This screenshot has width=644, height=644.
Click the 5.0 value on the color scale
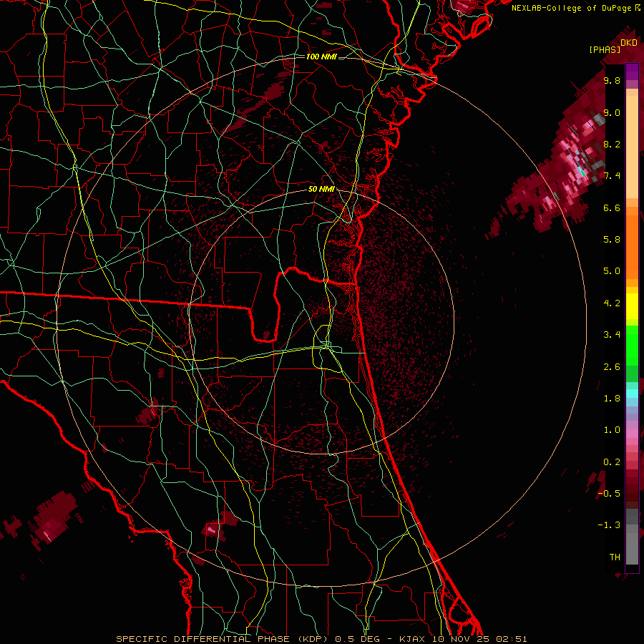[612, 271]
